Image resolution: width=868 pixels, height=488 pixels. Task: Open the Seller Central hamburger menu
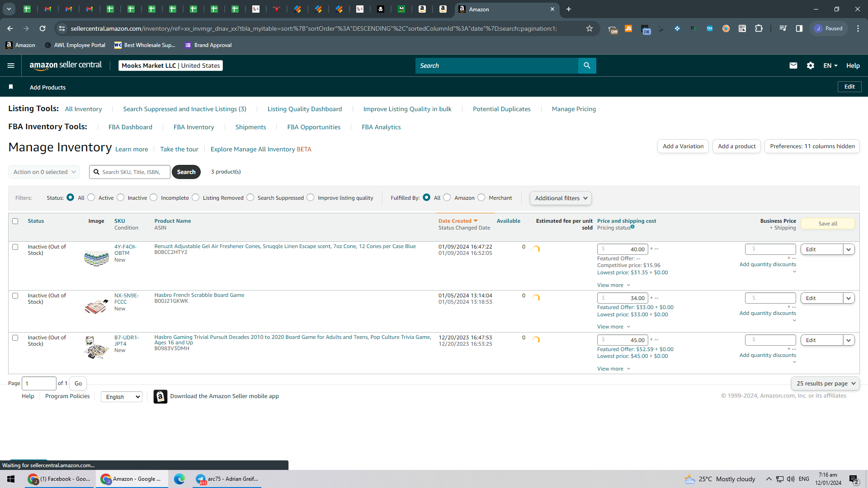11,66
